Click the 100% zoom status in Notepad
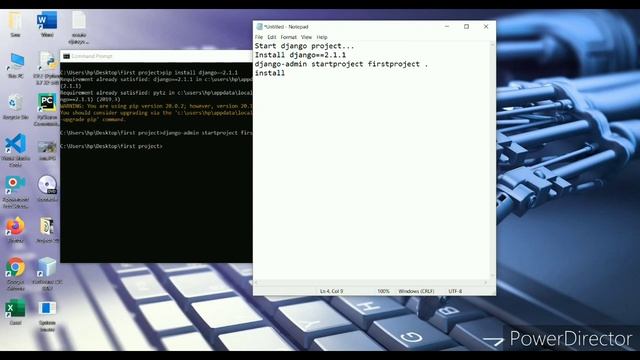The height and width of the screenshot is (360, 640). pyautogui.click(x=383, y=291)
